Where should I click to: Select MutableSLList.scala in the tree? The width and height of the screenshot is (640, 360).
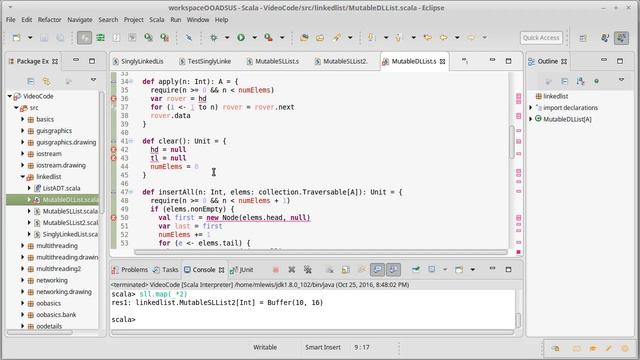70,211
